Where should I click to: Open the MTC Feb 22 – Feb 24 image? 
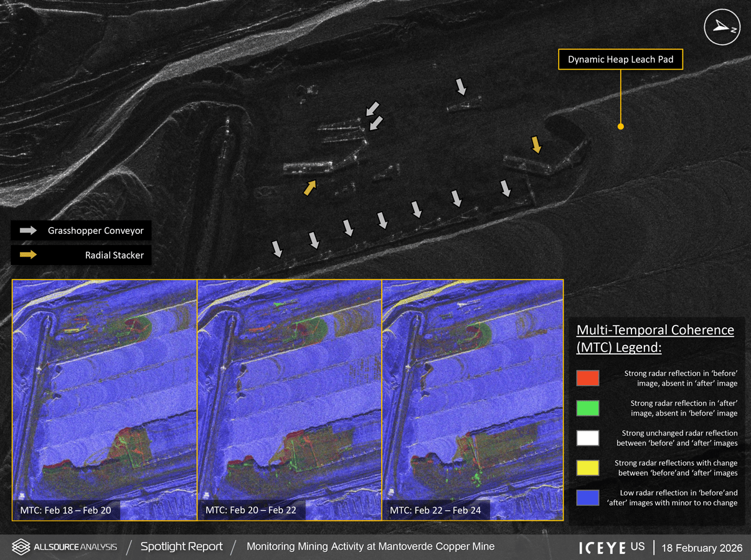point(472,399)
